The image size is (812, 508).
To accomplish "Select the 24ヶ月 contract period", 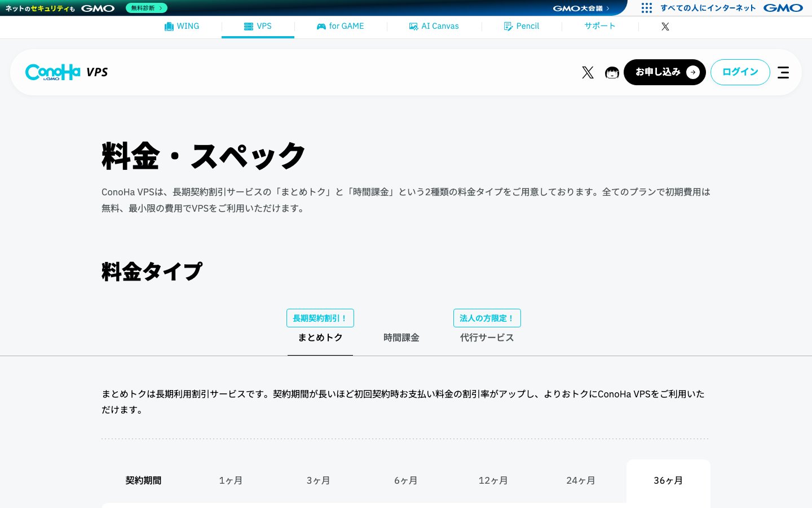I will 581,480.
